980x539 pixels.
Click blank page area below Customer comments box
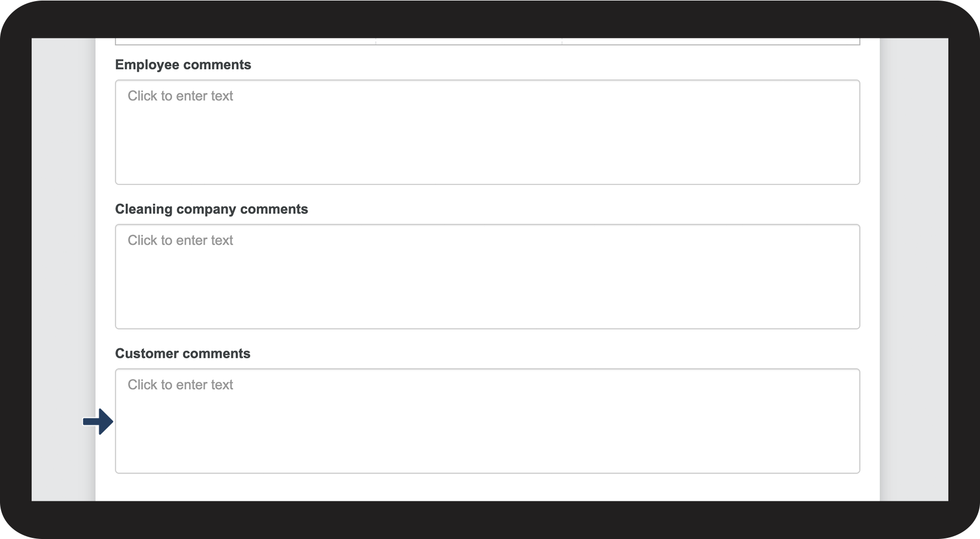487,488
